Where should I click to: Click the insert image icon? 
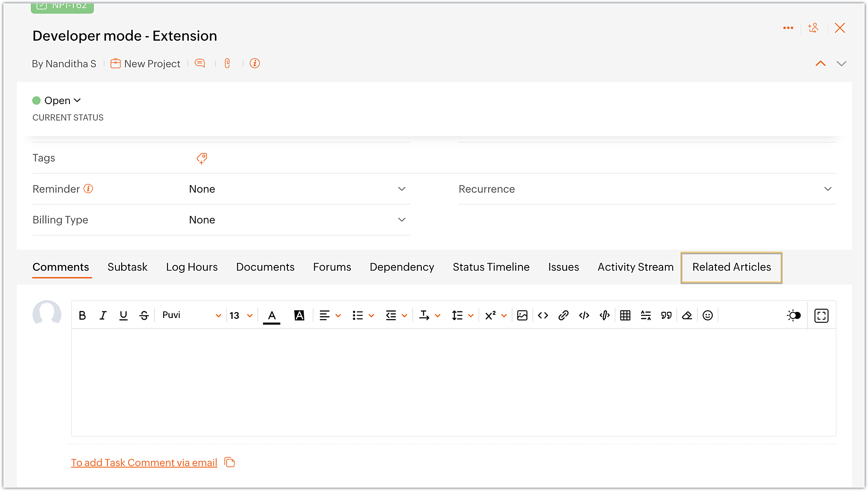click(522, 315)
